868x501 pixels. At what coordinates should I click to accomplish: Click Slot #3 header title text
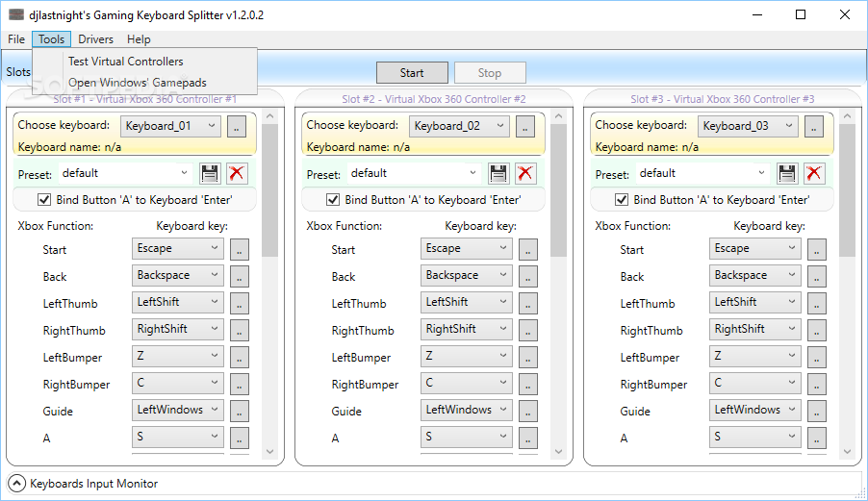[x=723, y=99]
